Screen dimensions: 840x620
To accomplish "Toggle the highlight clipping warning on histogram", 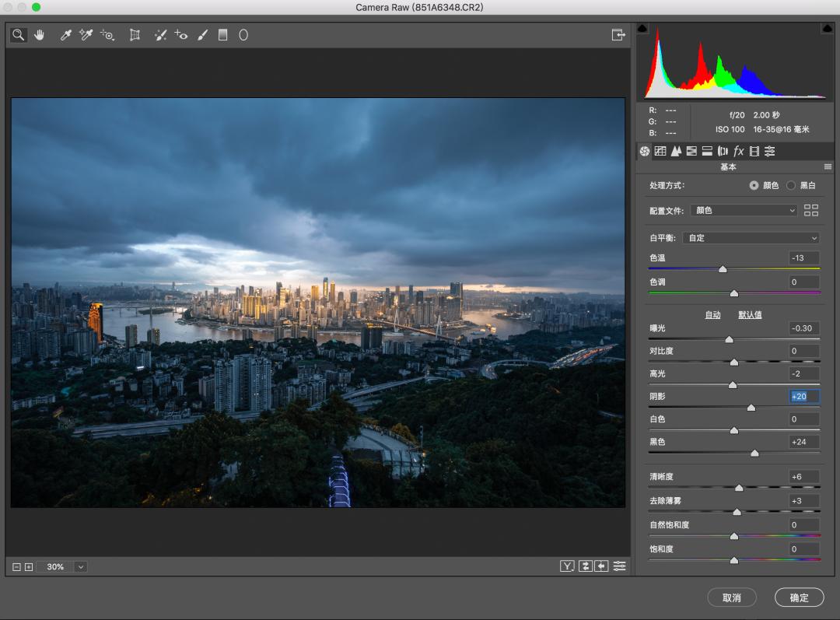I will (826, 29).
